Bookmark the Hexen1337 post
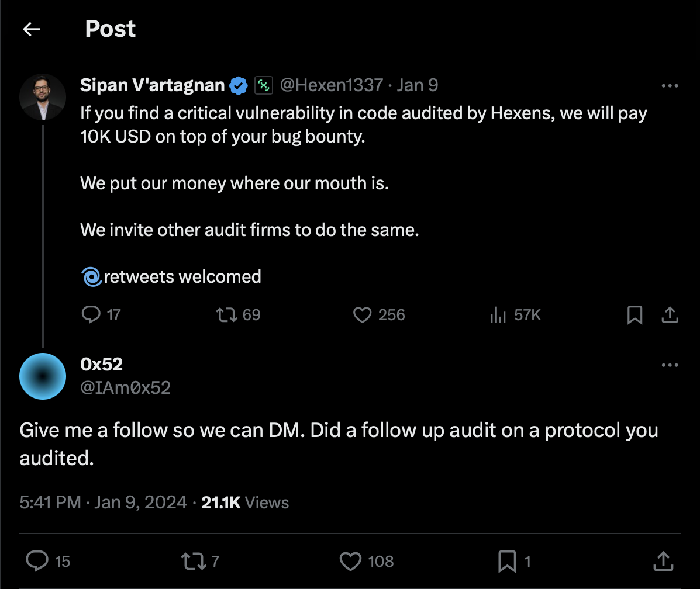The width and height of the screenshot is (700, 589). pyautogui.click(x=635, y=315)
